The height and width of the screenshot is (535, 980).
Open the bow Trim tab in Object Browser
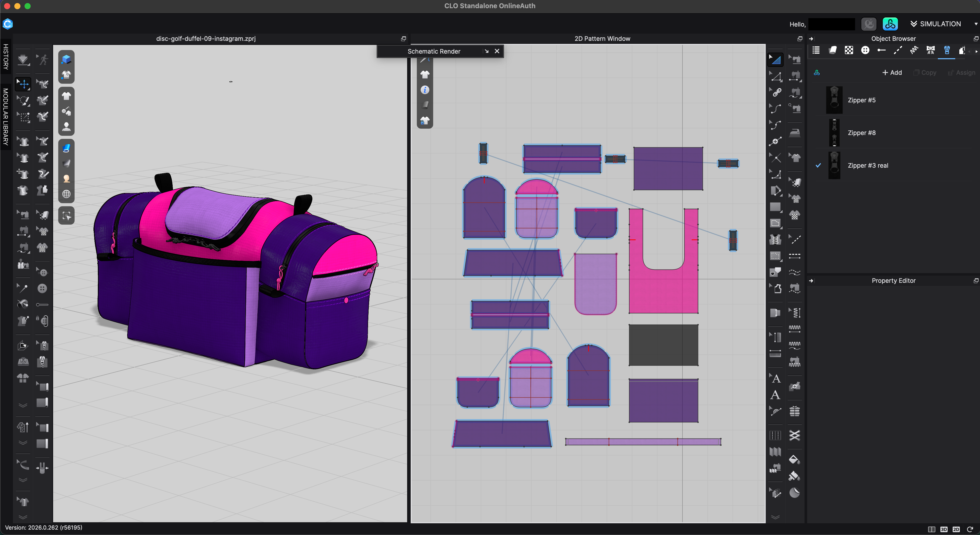click(x=930, y=50)
